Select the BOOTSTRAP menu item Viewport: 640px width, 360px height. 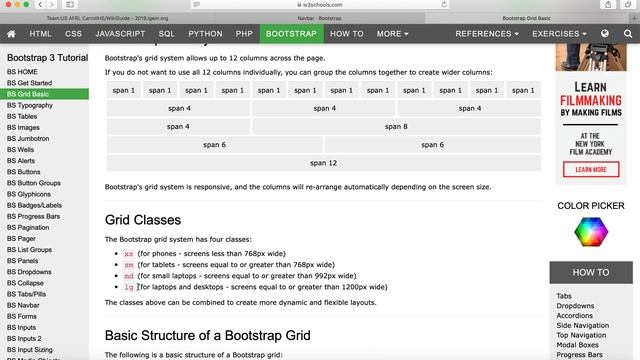(x=291, y=34)
